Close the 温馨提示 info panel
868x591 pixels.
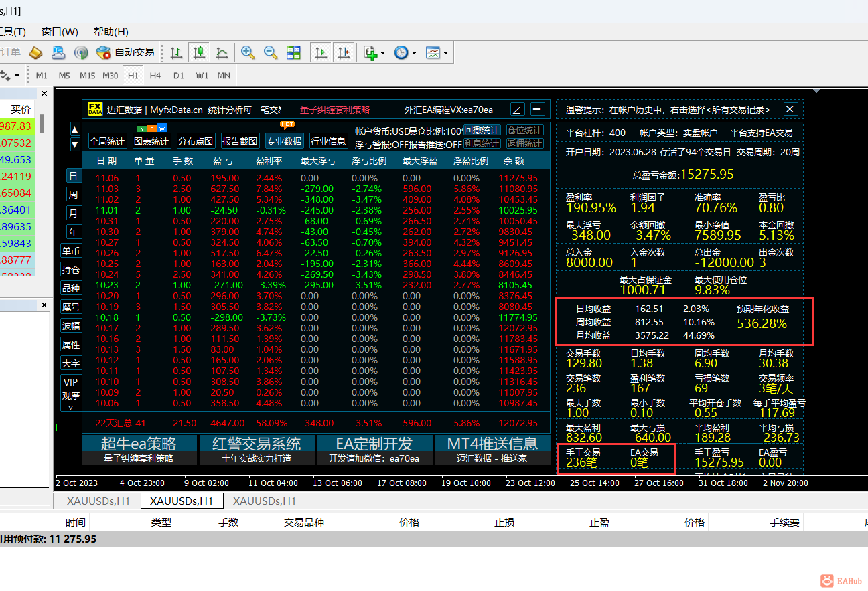tap(790, 109)
